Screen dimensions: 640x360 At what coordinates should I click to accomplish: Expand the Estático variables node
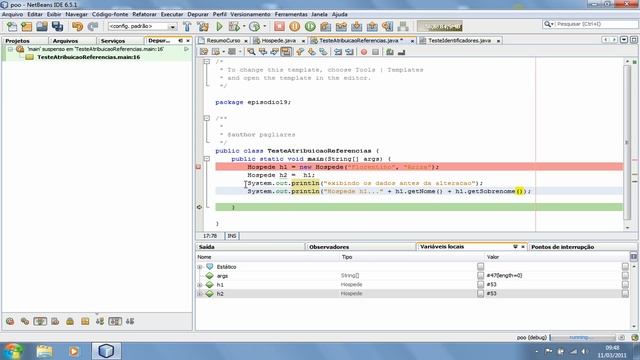(x=200, y=267)
